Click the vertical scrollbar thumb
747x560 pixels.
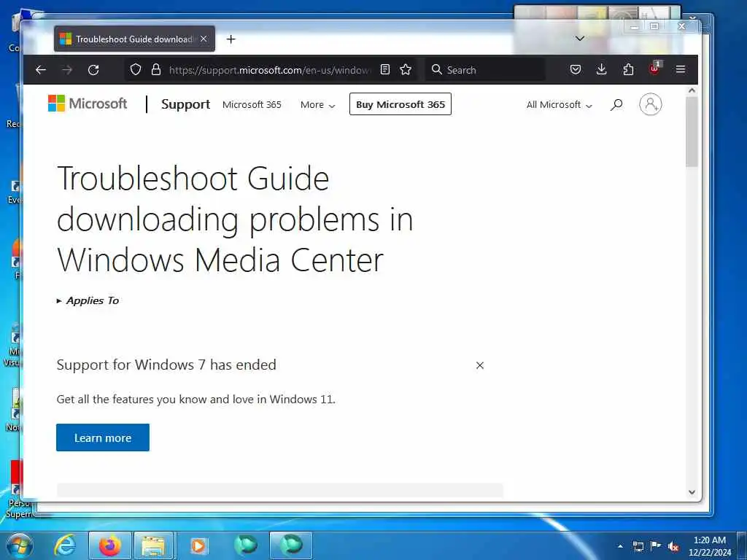click(x=692, y=132)
